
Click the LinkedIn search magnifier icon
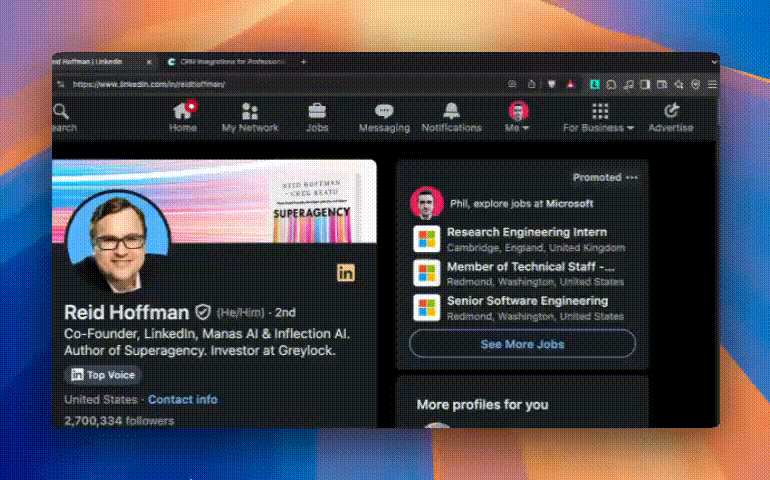(61, 112)
